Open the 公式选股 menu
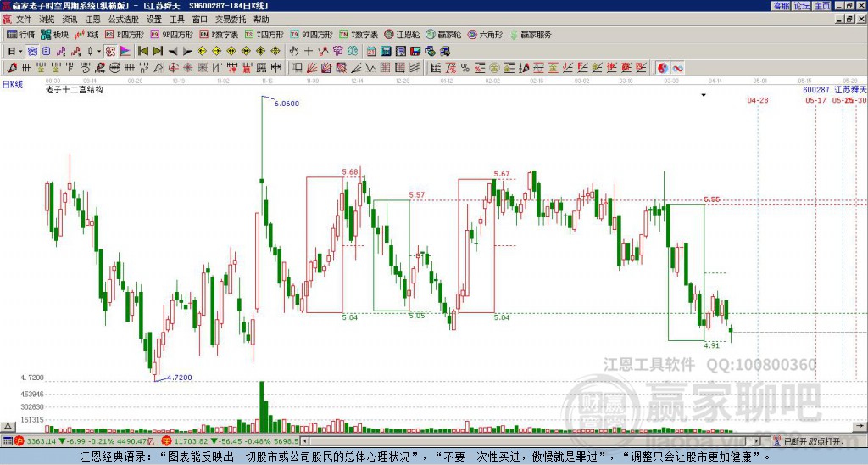This screenshot has width=868, height=465. pyautogui.click(x=124, y=20)
